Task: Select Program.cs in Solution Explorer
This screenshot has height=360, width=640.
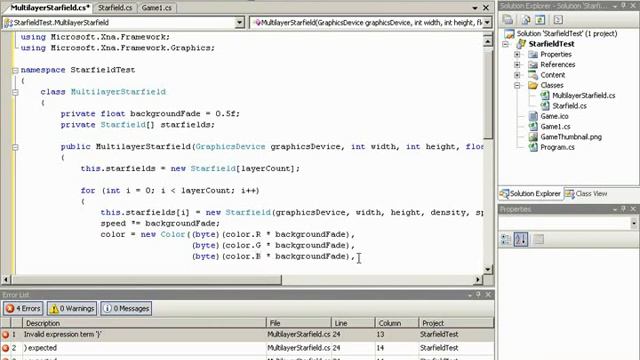Action: point(557,147)
